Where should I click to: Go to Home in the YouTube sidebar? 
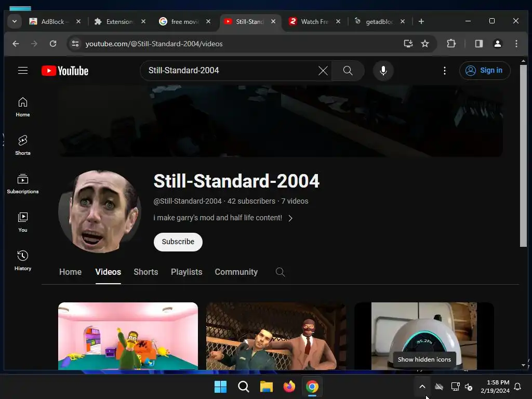[23, 107]
